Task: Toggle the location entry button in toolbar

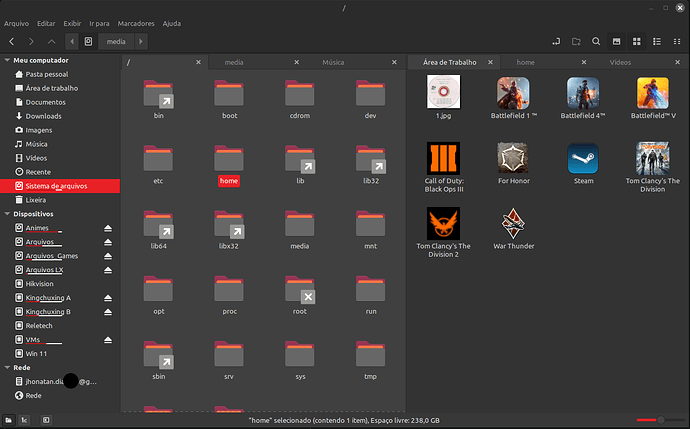Action: (x=556, y=41)
